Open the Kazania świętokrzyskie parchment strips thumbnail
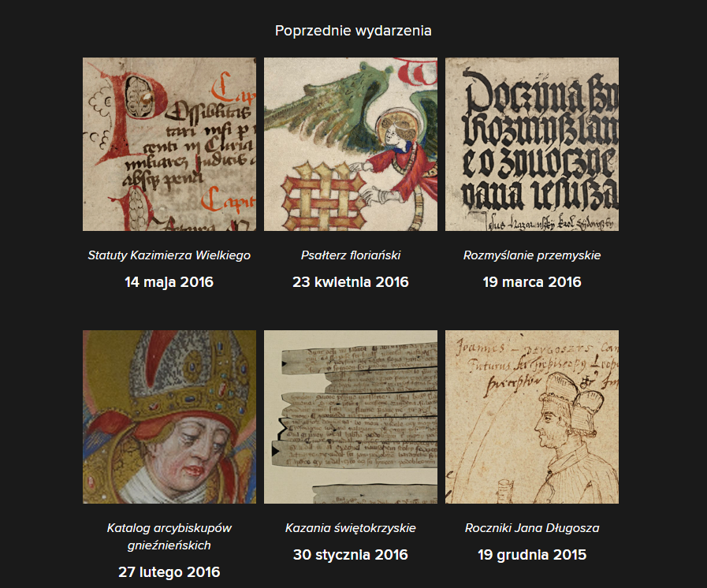Viewport: 707px width, 588px height. point(350,417)
